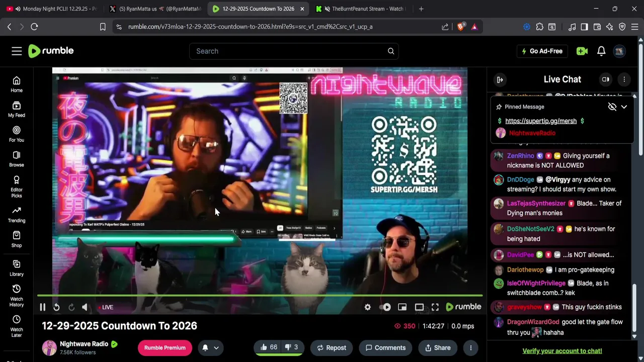644x362 pixels.
Task: Switch to Monday Night PCLI tab
Action: tap(53, 9)
